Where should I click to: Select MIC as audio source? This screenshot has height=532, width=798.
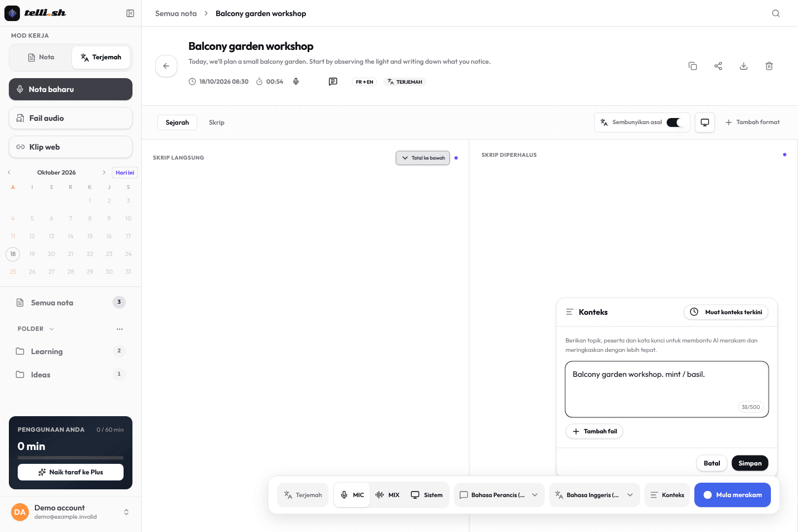(352, 495)
